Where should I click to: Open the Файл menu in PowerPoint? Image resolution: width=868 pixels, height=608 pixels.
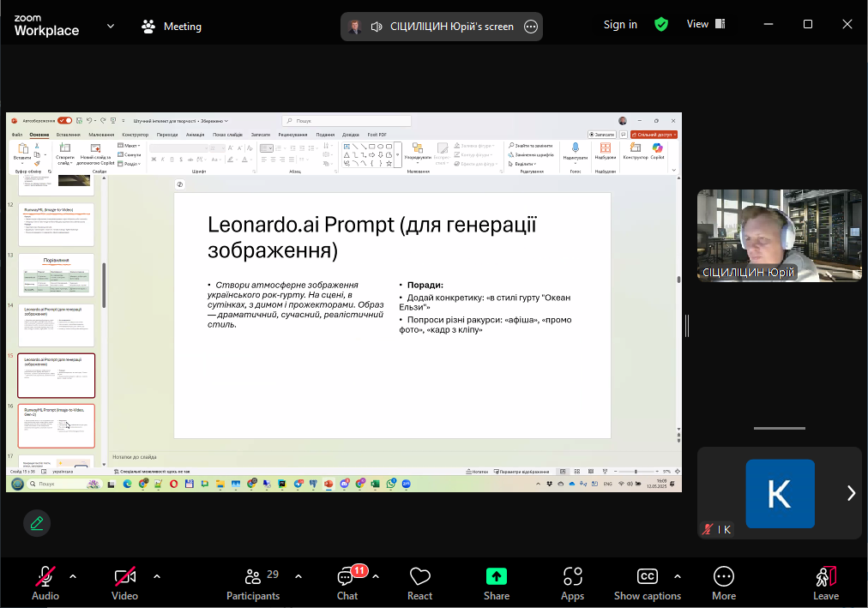click(x=17, y=135)
